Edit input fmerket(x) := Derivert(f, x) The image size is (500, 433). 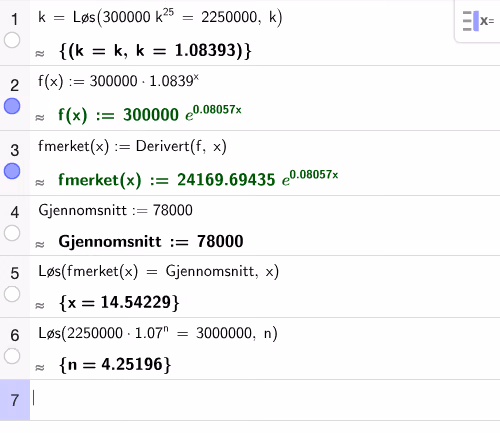coord(132,146)
